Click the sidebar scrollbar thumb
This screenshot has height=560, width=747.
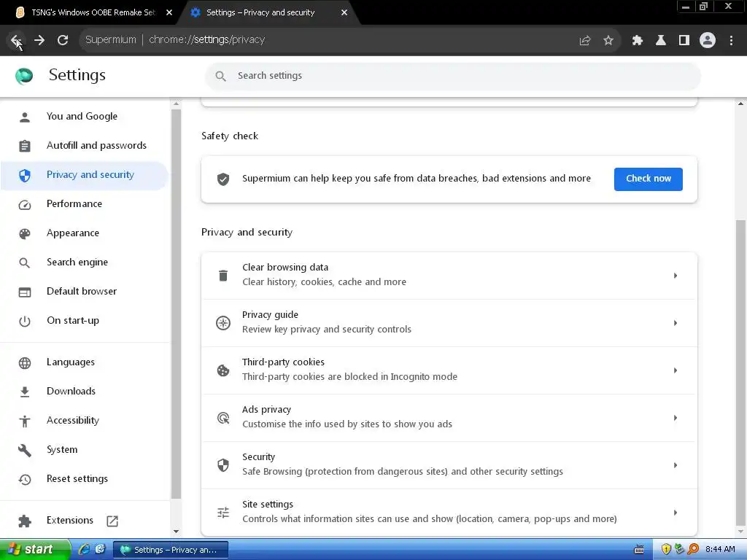177,304
